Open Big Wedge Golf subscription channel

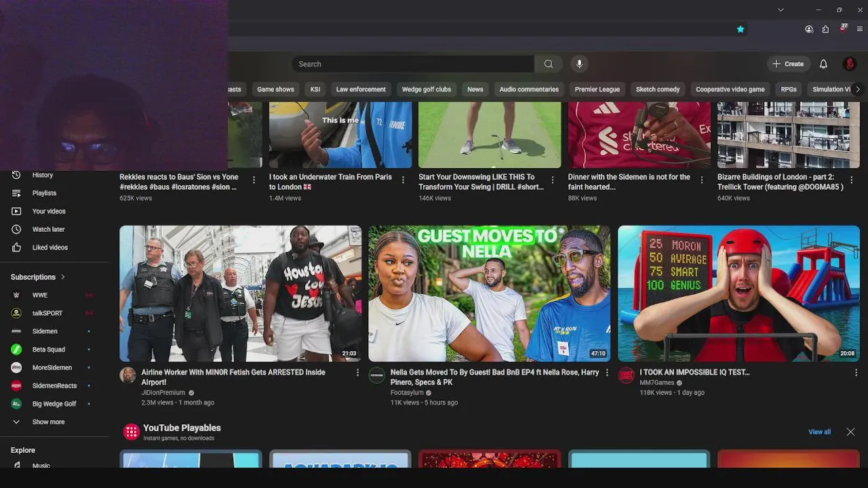coord(54,404)
